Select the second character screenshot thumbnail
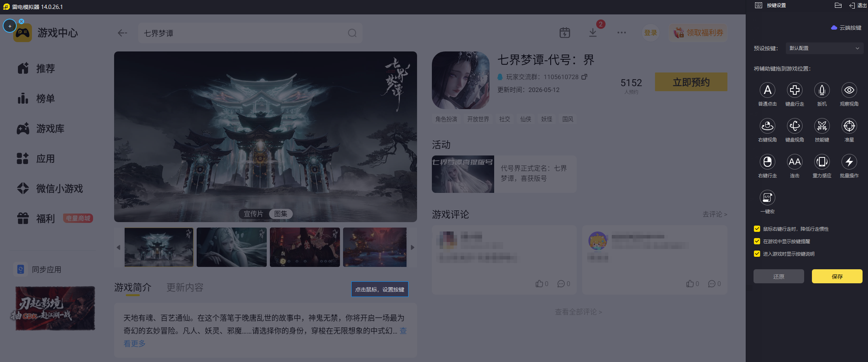868x362 pixels. click(x=232, y=247)
